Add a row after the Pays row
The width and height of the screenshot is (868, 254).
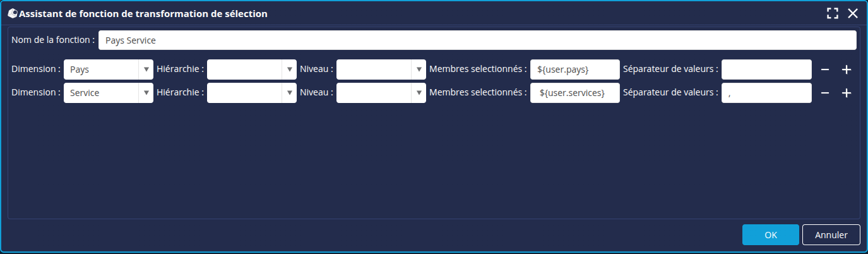pyautogui.click(x=847, y=70)
